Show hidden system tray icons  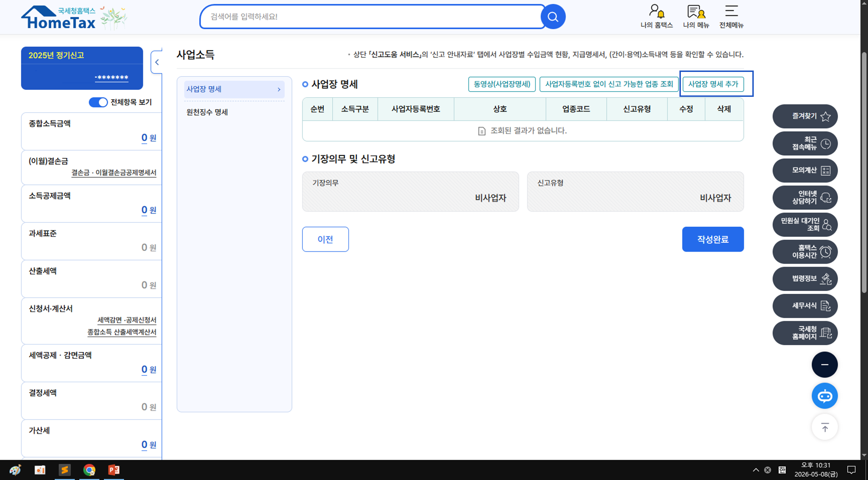[x=756, y=470]
